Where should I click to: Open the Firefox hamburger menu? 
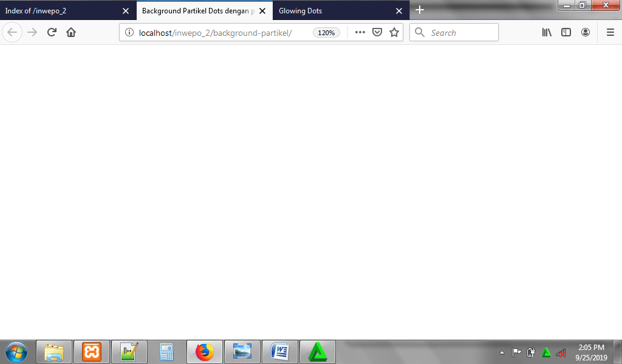pos(610,32)
